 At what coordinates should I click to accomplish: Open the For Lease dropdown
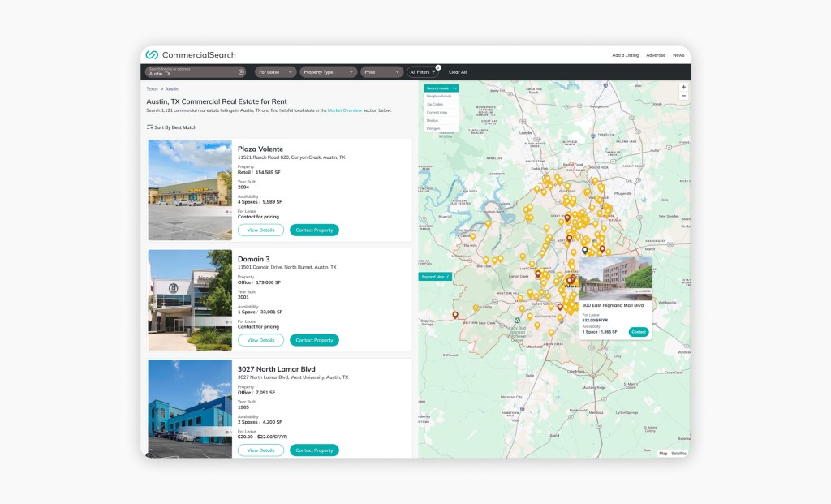tap(275, 72)
